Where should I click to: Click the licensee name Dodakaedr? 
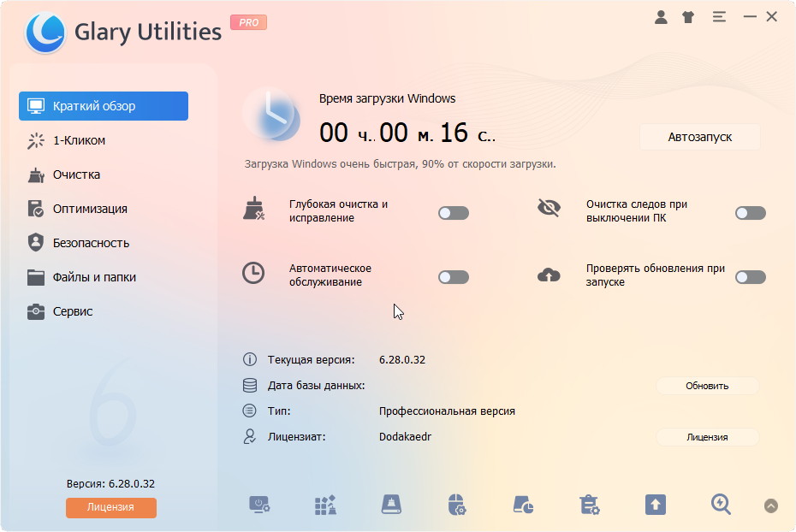click(405, 437)
